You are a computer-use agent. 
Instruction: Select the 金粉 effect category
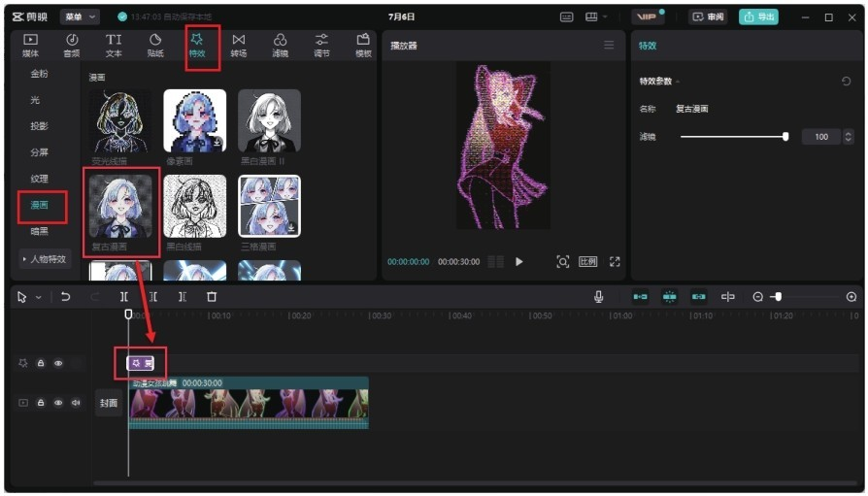pos(39,73)
